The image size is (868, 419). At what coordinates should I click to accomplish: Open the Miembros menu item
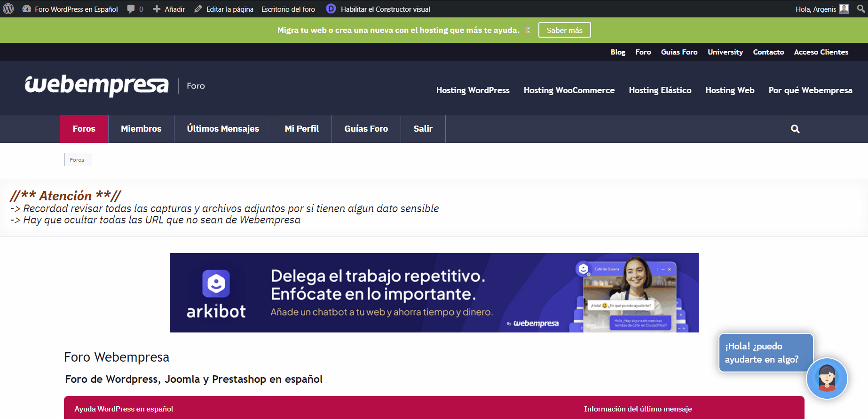point(141,129)
